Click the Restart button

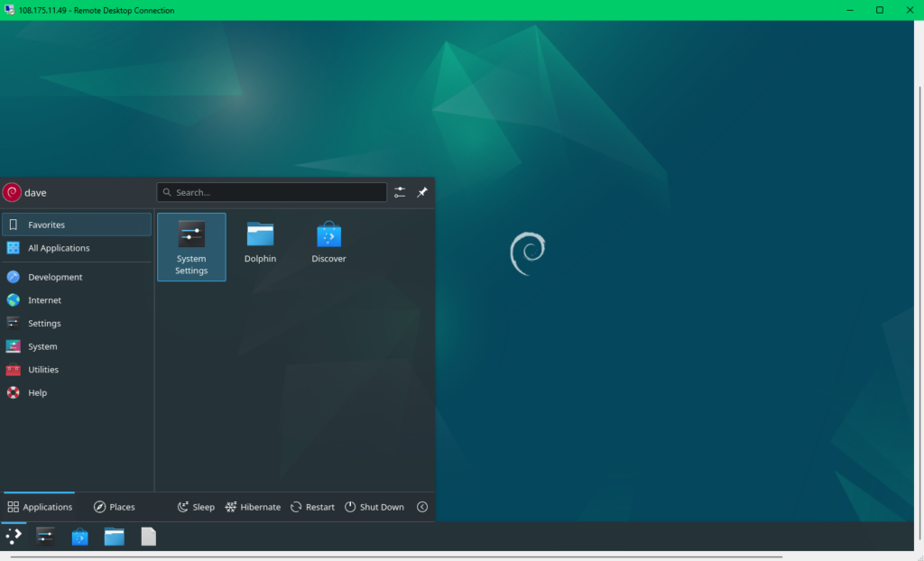(x=312, y=507)
